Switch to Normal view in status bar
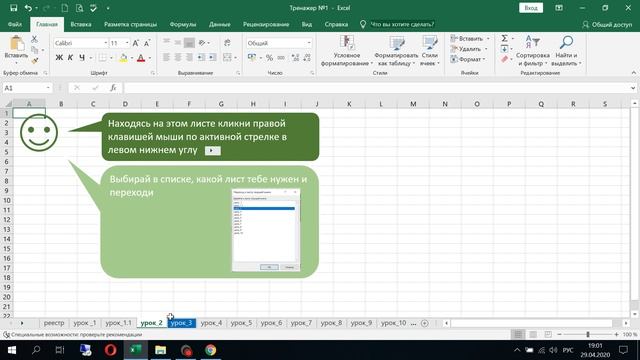Image resolution: width=640 pixels, height=360 pixels. coord(518,334)
